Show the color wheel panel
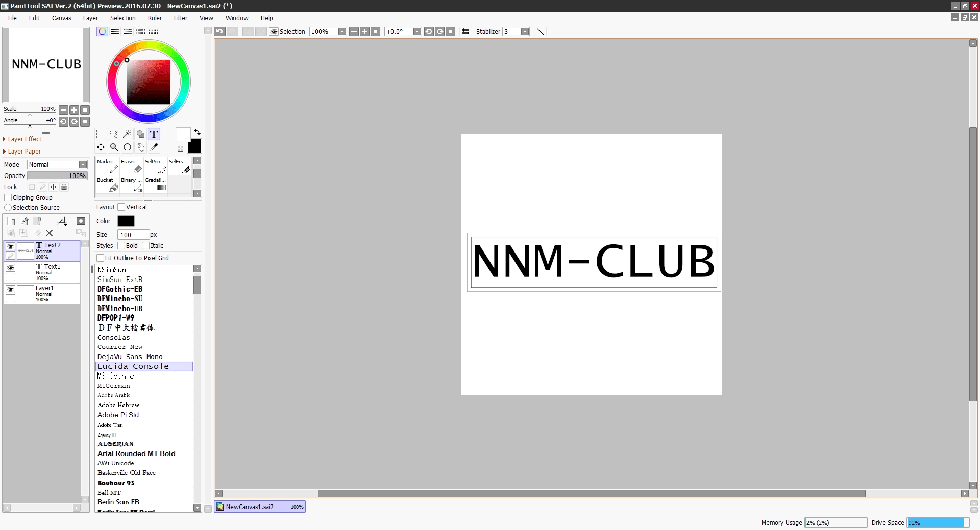 (x=102, y=32)
